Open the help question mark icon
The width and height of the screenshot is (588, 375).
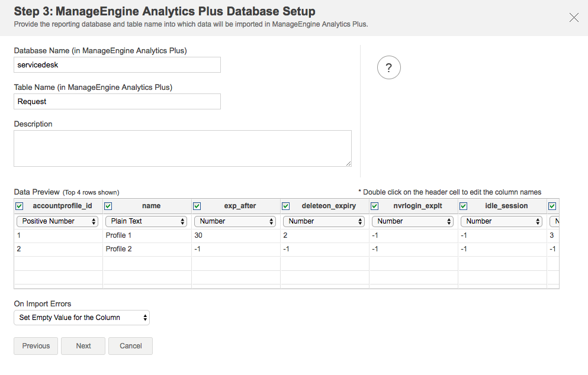click(x=389, y=67)
